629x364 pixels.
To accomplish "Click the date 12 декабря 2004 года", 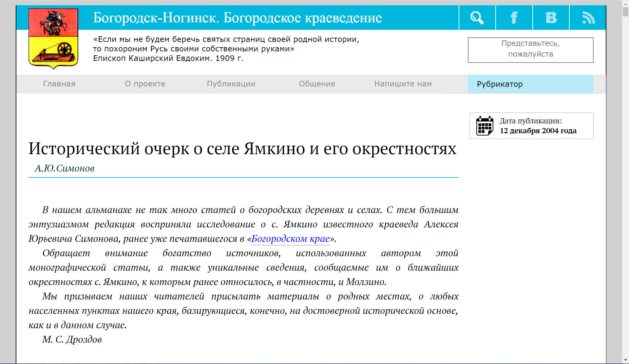I will click(538, 131).
